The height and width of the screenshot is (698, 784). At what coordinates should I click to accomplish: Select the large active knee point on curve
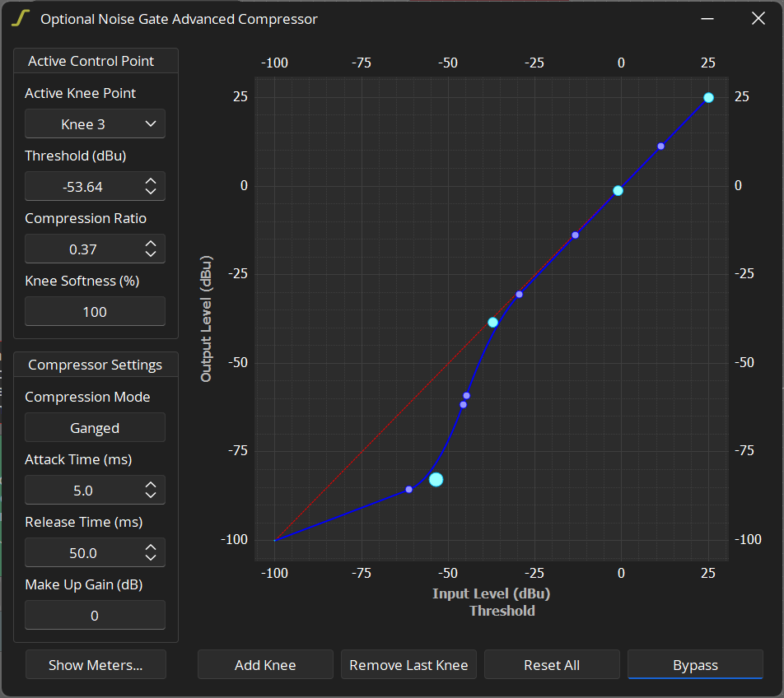point(436,479)
